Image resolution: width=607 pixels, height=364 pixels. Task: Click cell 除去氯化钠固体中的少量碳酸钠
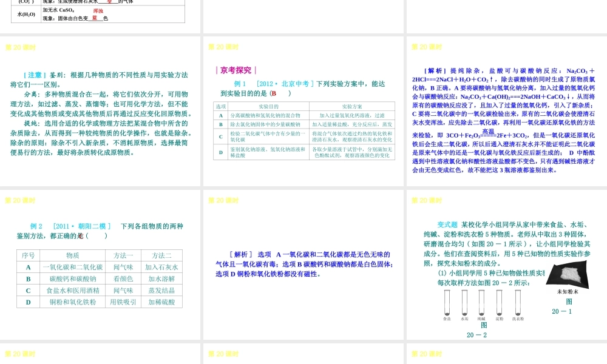[x=268, y=124]
